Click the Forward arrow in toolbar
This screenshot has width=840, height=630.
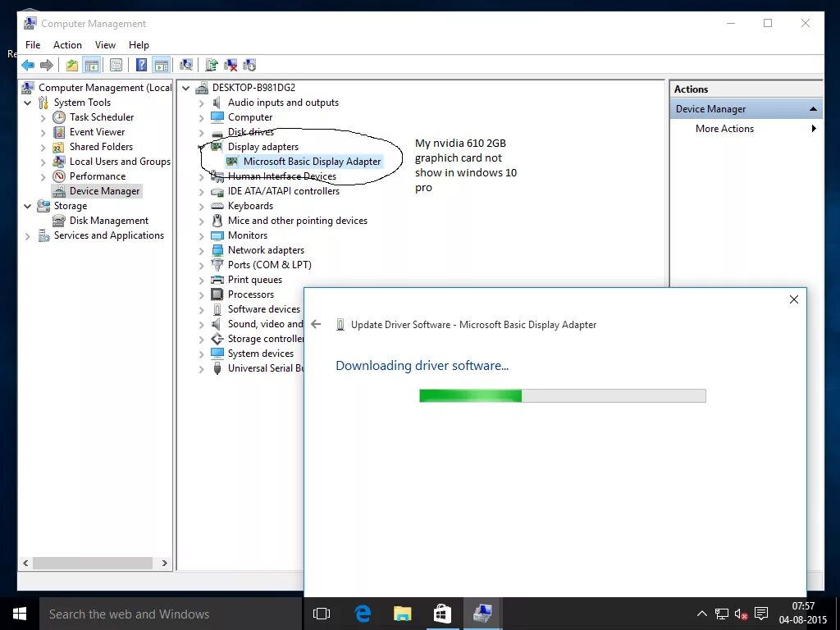[x=47, y=66]
